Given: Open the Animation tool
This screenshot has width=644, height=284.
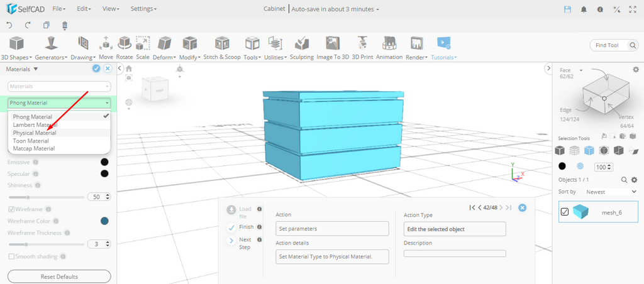Looking at the screenshot, I should coord(389,44).
